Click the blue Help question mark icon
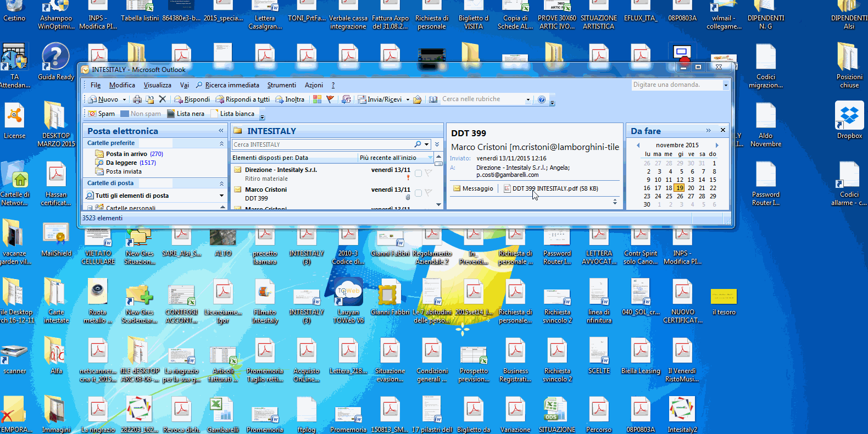Viewport: 868px width, 434px height. point(542,99)
